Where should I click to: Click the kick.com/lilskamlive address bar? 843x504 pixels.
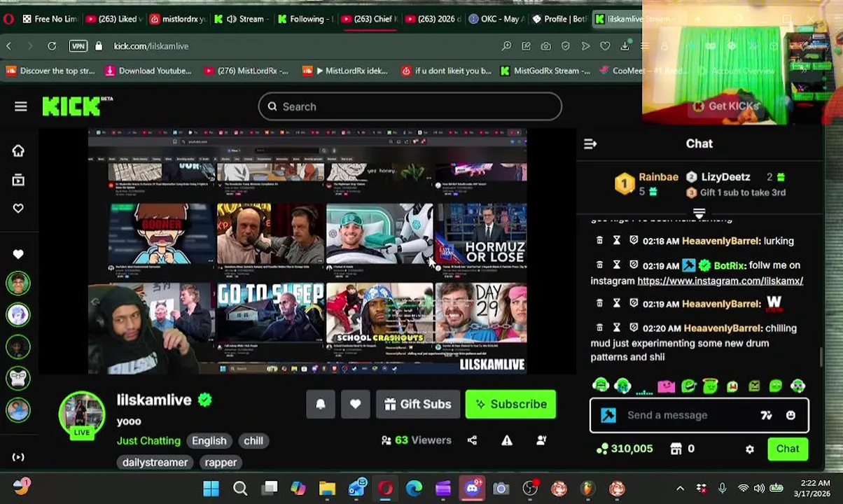[151, 46]
